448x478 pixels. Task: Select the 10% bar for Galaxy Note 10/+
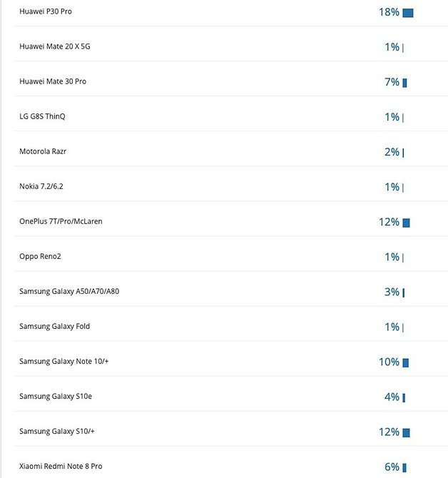(406, 362)
